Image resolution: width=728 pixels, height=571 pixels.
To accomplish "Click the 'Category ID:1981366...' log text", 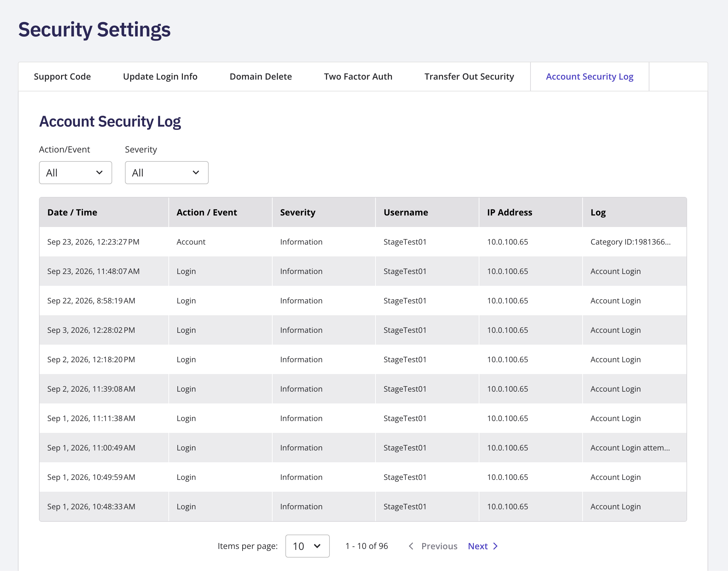I will [631, 242].
